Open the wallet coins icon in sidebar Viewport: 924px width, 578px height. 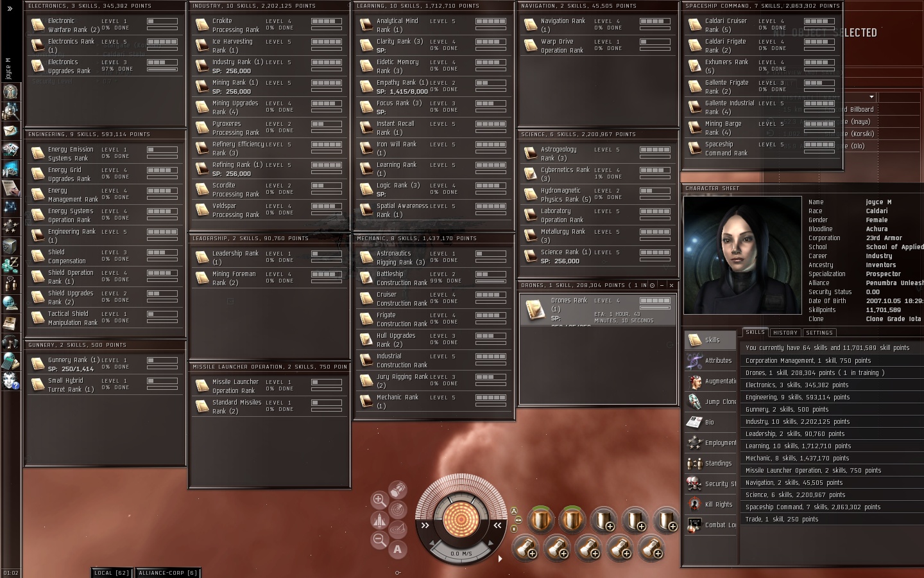click(x=10, y=265)
